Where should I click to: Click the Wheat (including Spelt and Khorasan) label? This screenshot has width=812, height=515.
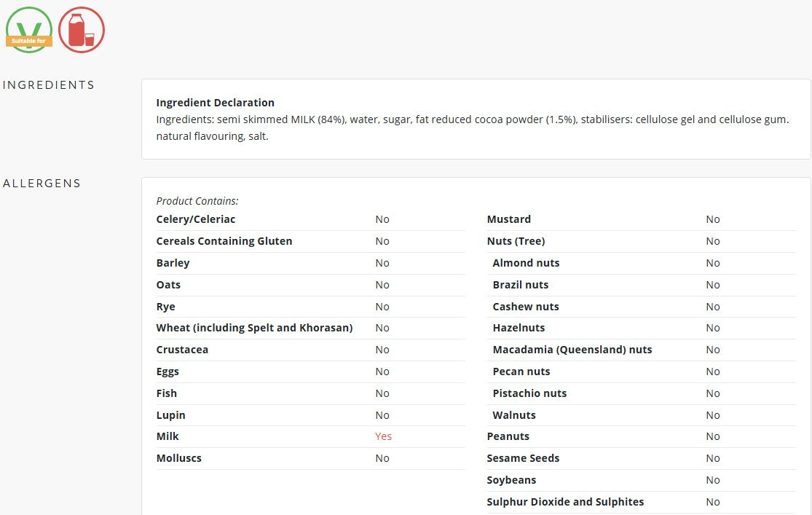(x=254, y=328)
